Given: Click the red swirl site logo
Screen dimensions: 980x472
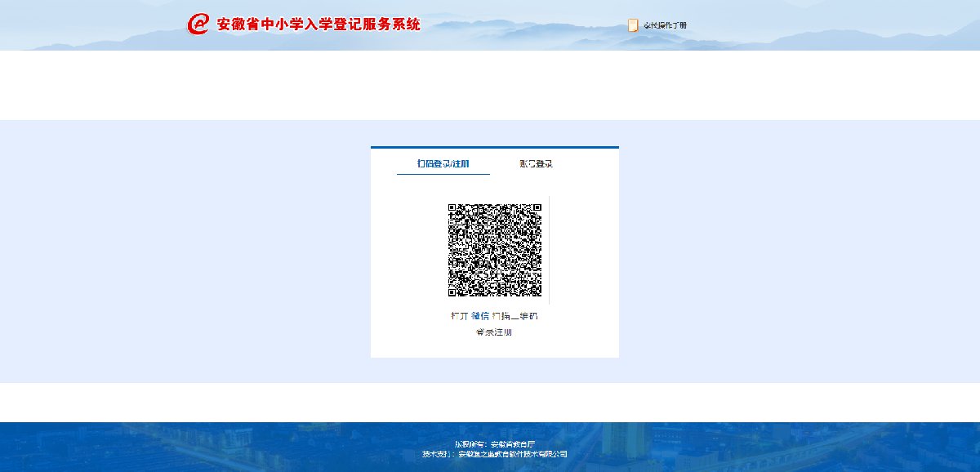Looking at the screenshot, I should point(198,24).
